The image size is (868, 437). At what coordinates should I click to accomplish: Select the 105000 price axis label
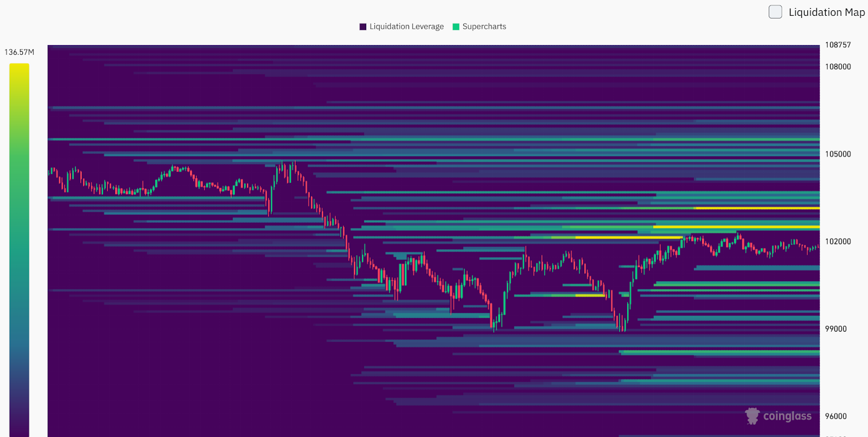point(838,154)
